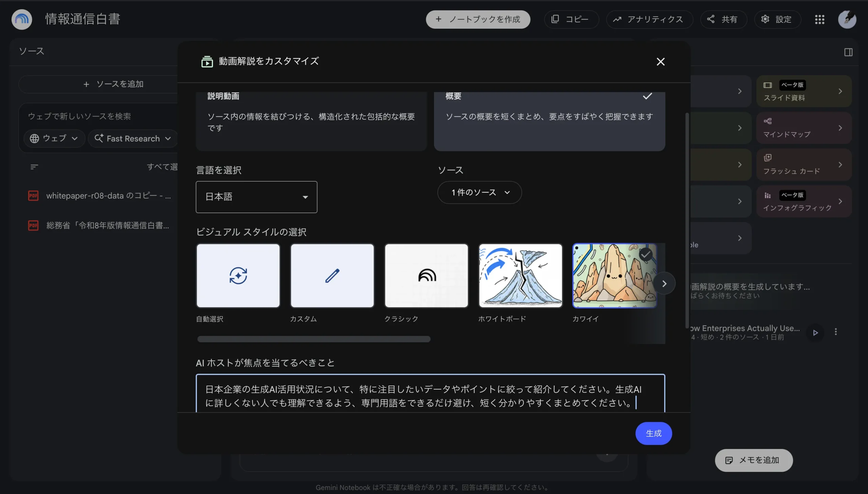Play the Enterprises Actually Use video
The width and height of the screenshot is (868, 494).
tap(815, 332)
